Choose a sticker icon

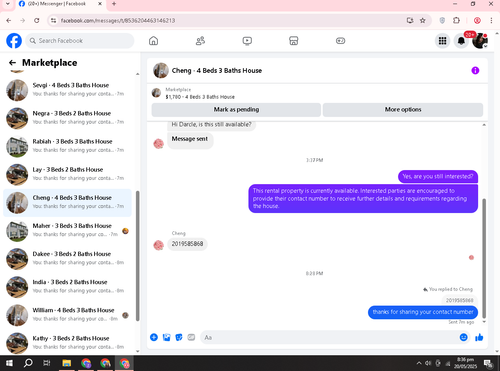(179, 337)
